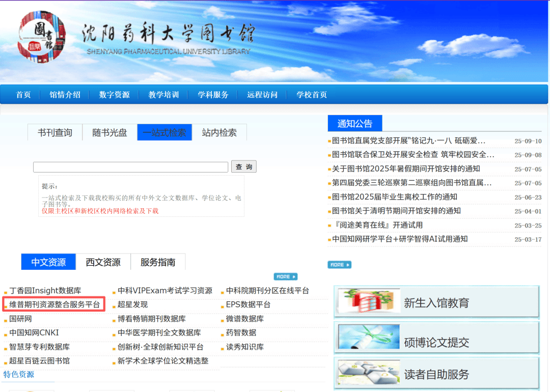The image size is (550, 392).
Task: Open 馆情介绍 navigation menu
Action: click(65, 95)
